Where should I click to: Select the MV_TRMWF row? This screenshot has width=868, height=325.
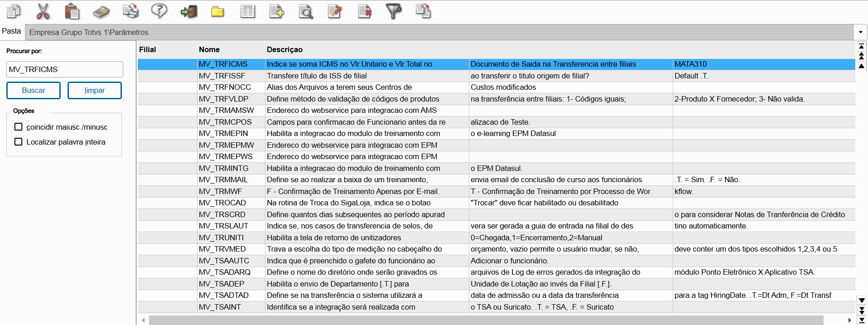point(497,191)
